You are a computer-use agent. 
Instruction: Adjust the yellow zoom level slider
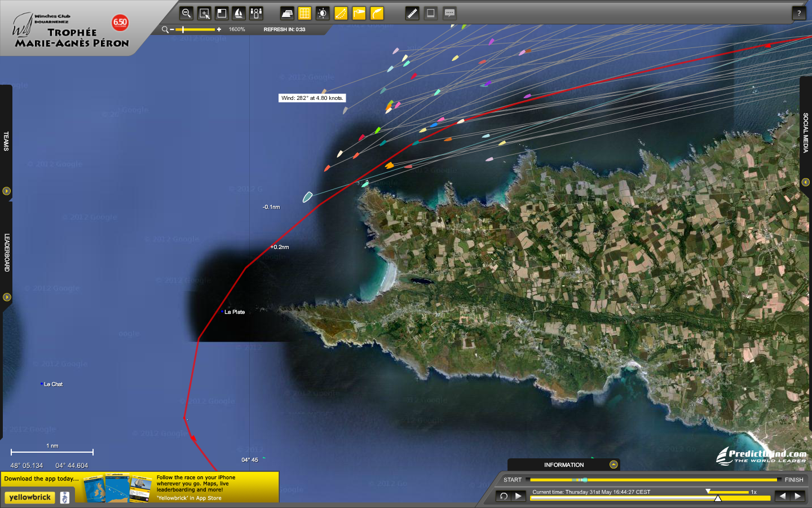click(195, 29)
